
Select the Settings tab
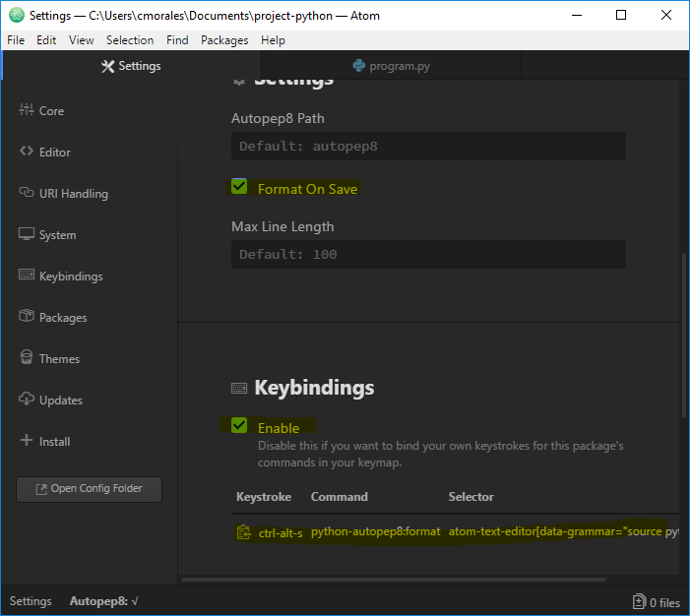pyautogui.click(x=131, y=66)
